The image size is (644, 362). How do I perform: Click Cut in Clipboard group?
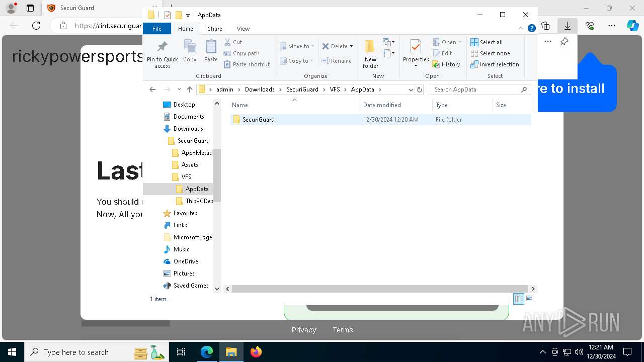233,42
